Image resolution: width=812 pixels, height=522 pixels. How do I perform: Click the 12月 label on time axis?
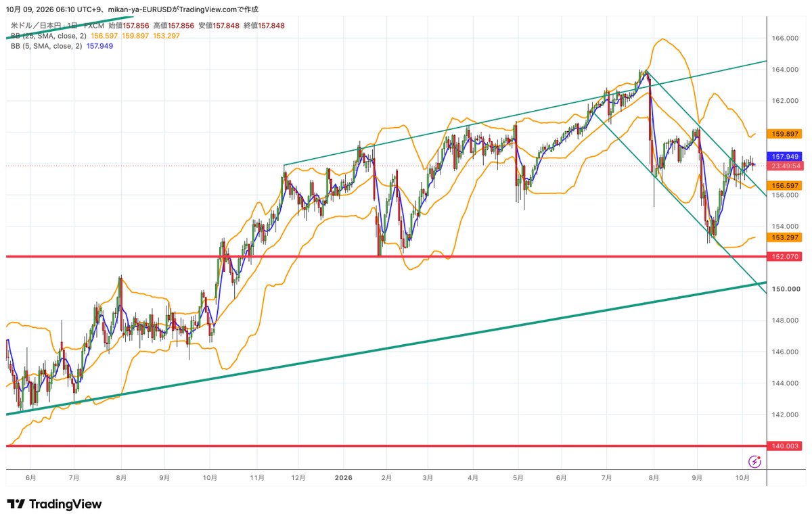pyautogui.click(x=298, y=477)
